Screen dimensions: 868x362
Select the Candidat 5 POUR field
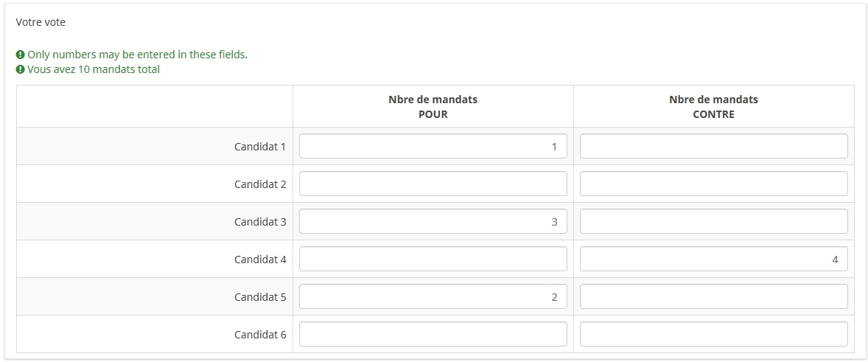(x=433, y=296)
